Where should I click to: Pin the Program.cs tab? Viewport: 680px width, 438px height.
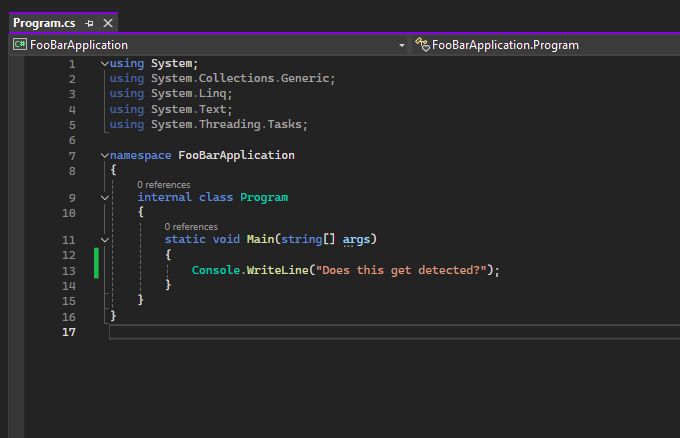point(90,23)
